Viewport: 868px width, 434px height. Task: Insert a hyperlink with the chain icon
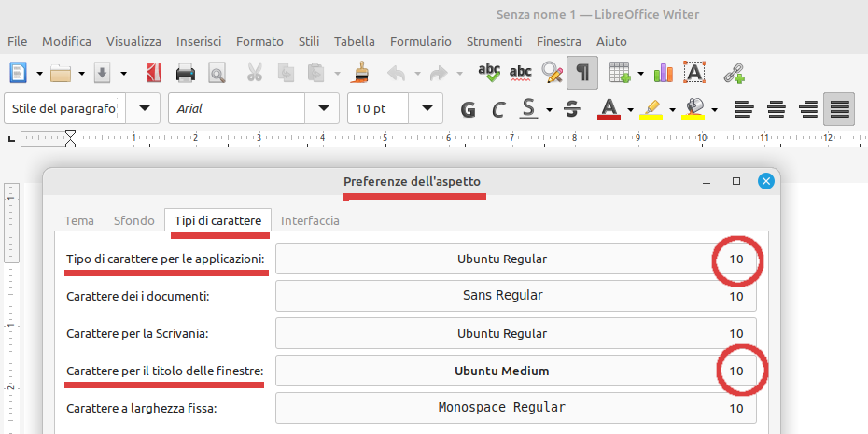click(735, 73)
